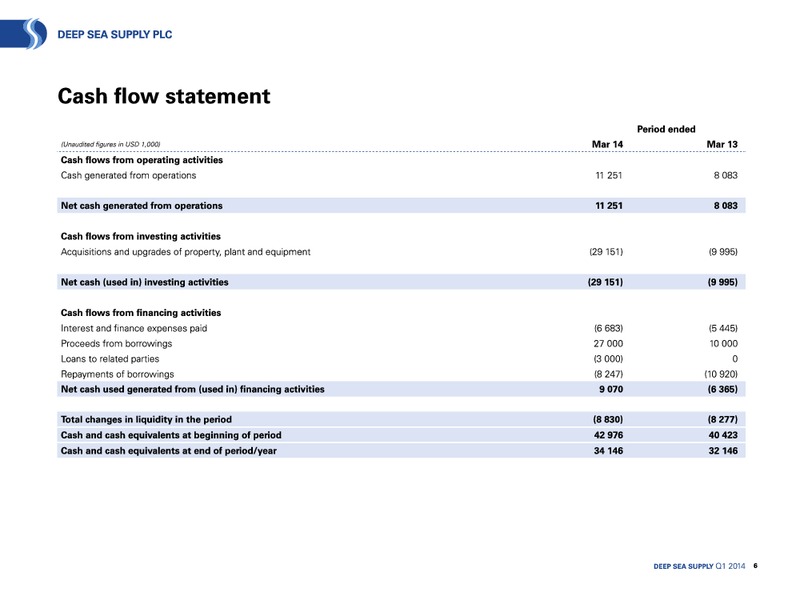Click the page number 6 in footer

pos(755,566)
